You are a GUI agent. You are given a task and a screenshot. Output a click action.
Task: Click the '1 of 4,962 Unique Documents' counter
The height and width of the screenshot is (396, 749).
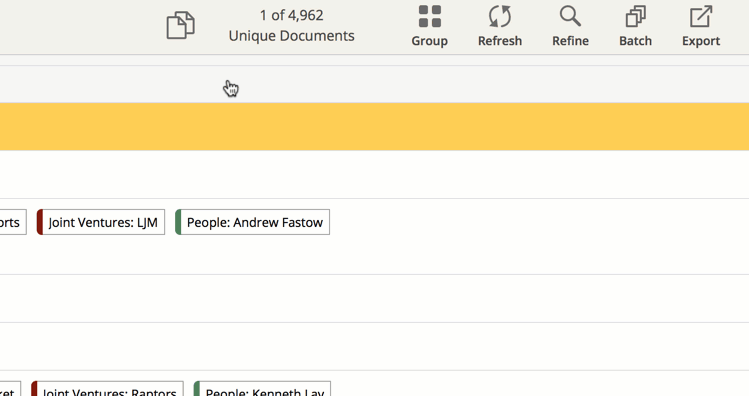(x=291, y=25)
